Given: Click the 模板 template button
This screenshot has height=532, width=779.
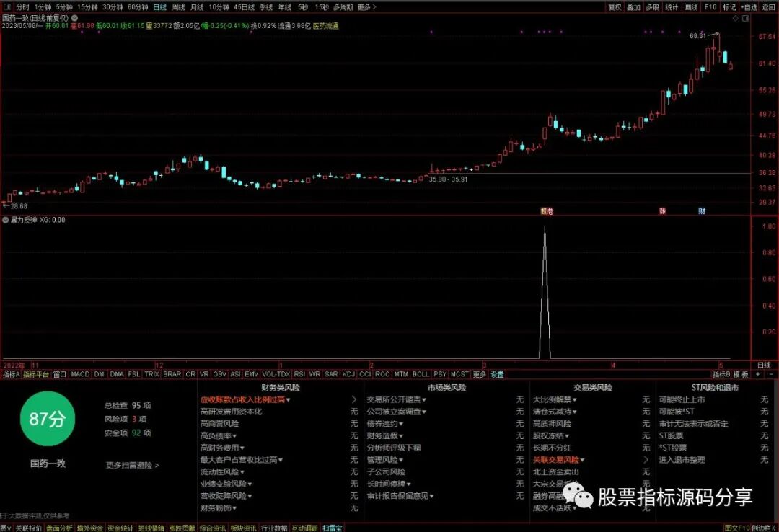Looking at the screenshot, I should (x=741, y=374).
